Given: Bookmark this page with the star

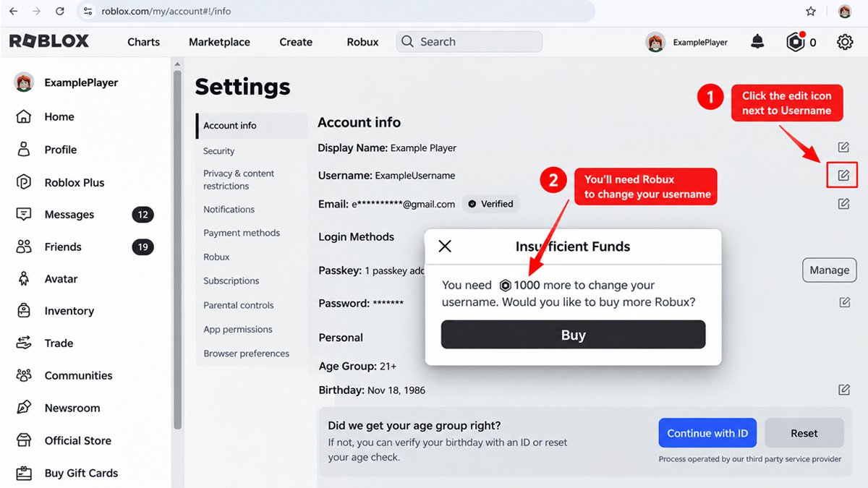Looking at the screenshot, I should tap(811, 12).
